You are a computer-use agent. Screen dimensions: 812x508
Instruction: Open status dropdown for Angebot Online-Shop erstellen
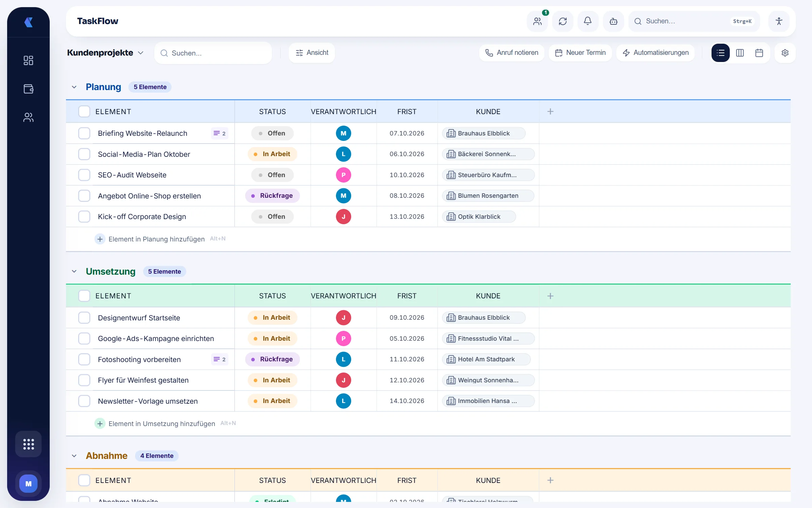272,196
